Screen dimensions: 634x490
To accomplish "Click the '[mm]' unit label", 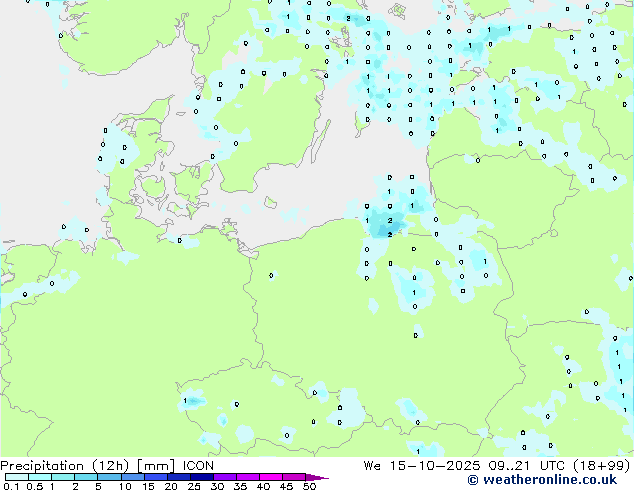I will [x=156, y=466].
